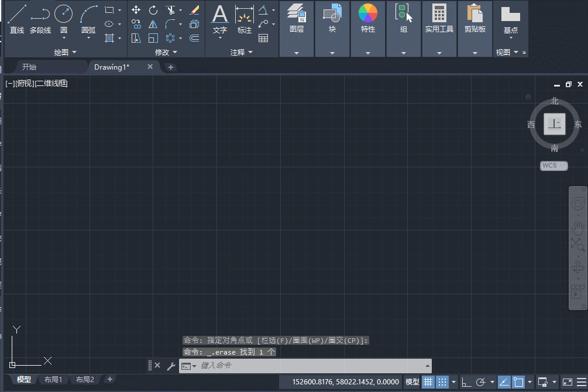
Task: Select the 多段线 (Polyline) tool
Action: [x=40, y=19]
